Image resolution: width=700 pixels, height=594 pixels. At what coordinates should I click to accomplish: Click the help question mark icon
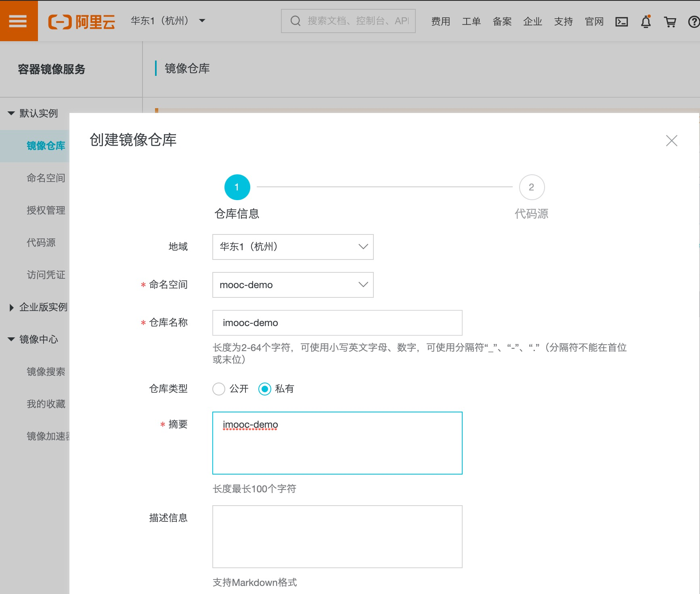pyautogui.click(x=694, y=21)
